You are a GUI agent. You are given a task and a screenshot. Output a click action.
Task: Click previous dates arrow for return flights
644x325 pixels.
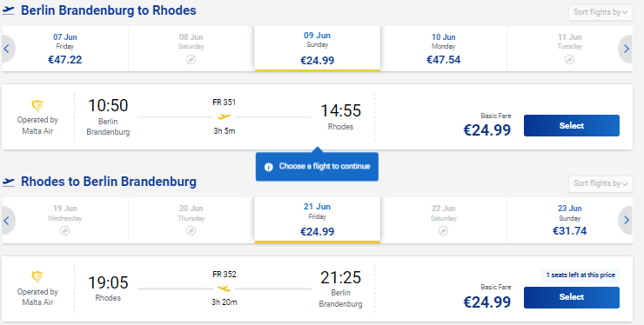point(7,221)
